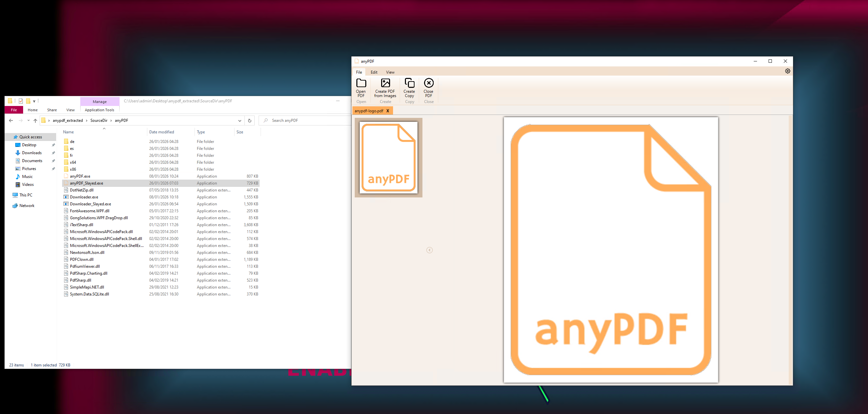
Task: Open Documents in the navigation pane
Action: click(x=32, y=161)
